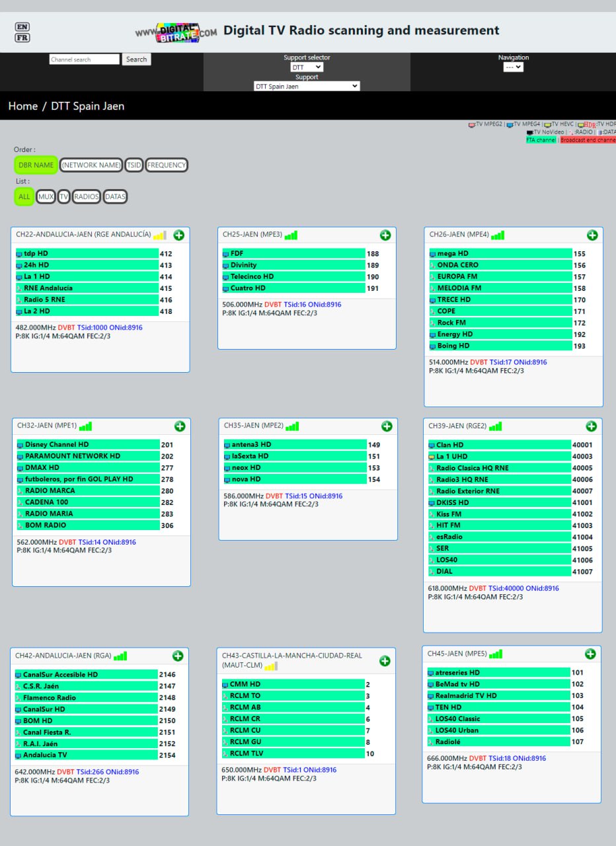The image size is (616, 846).
Task: Expand CH43-CASTILLA-LA-MANCHA multiplex plus icon
Action: pos(385,661)
